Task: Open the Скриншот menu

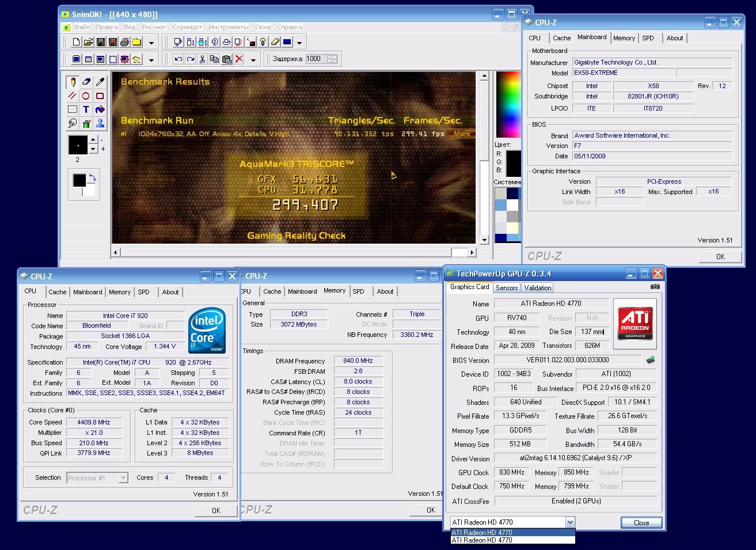Action: 188,27
